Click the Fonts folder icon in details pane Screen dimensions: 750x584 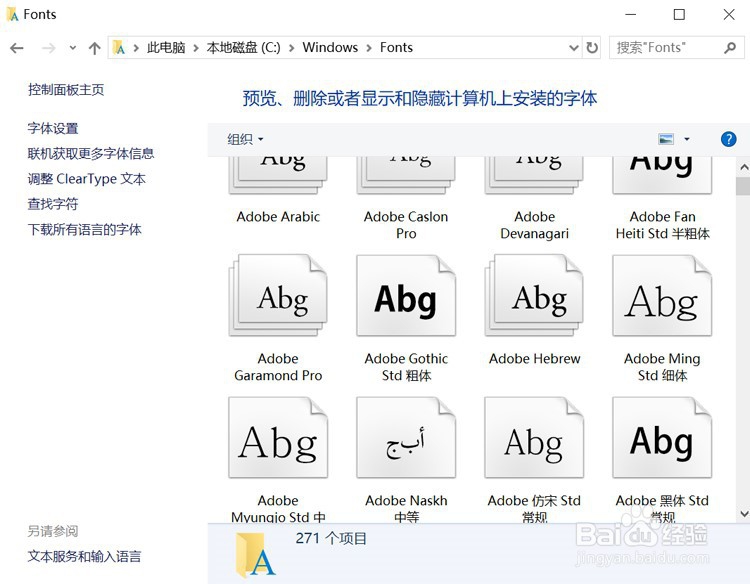tap(255, 555)
